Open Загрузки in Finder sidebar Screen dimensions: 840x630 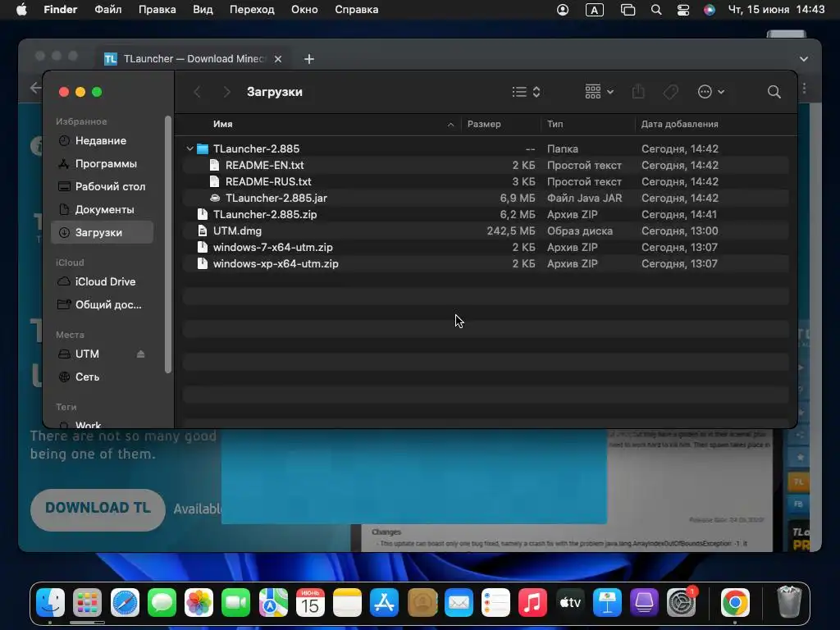pyautogui.click(x=103, y=232)
